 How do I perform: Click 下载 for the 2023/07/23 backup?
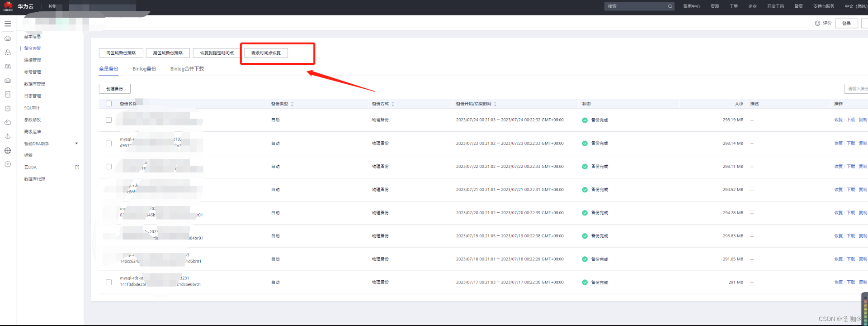(x=851, y=143)
